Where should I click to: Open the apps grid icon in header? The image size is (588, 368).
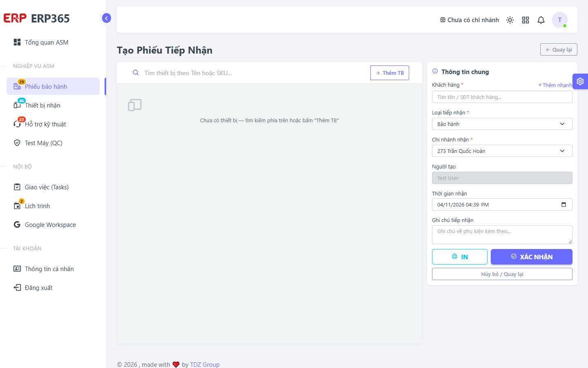point(526,20)
